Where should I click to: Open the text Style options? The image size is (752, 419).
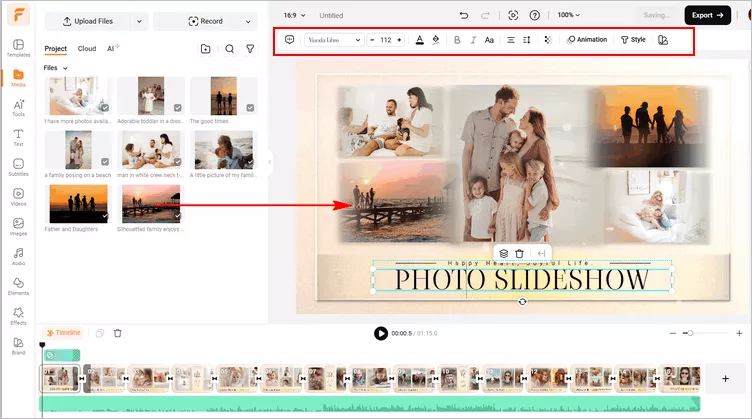click(x=633, y=40)
